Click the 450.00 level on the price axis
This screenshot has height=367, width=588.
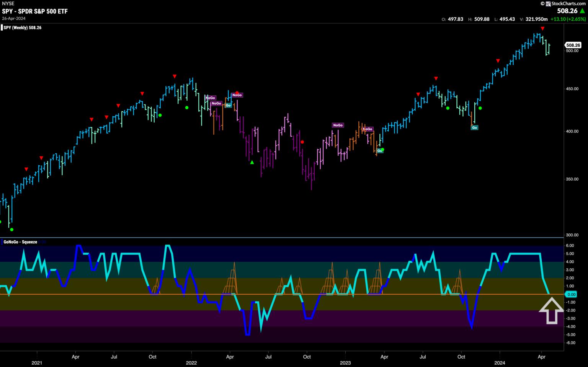[573, 89]
